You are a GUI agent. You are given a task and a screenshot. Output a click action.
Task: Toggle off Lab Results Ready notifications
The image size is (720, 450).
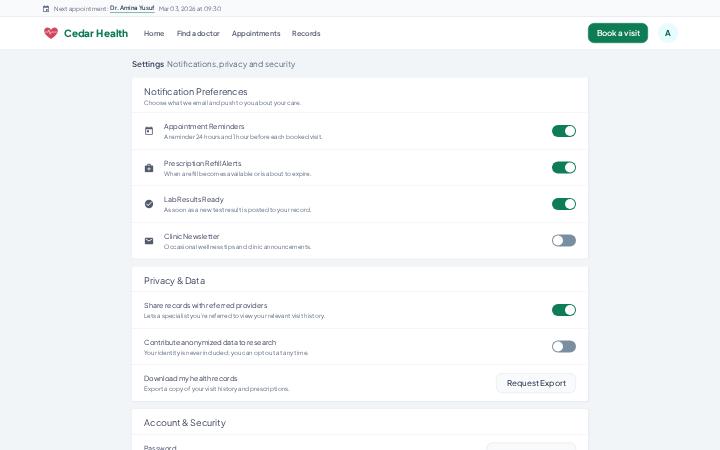563,204
